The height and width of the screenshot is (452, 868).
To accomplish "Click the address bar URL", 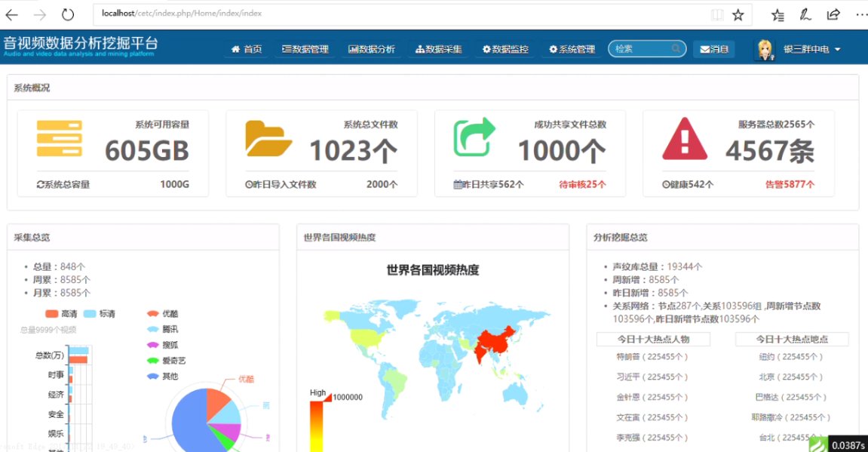I will pos(182,14).
